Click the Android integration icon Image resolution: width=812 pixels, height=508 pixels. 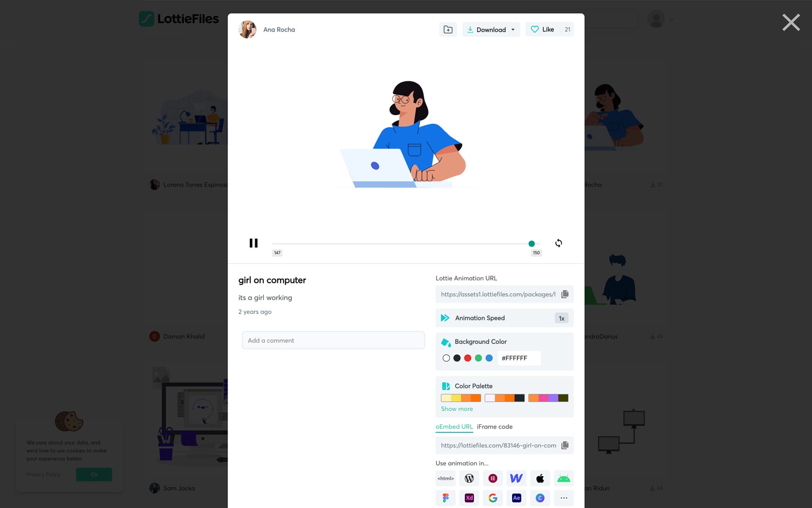point(563,478)
